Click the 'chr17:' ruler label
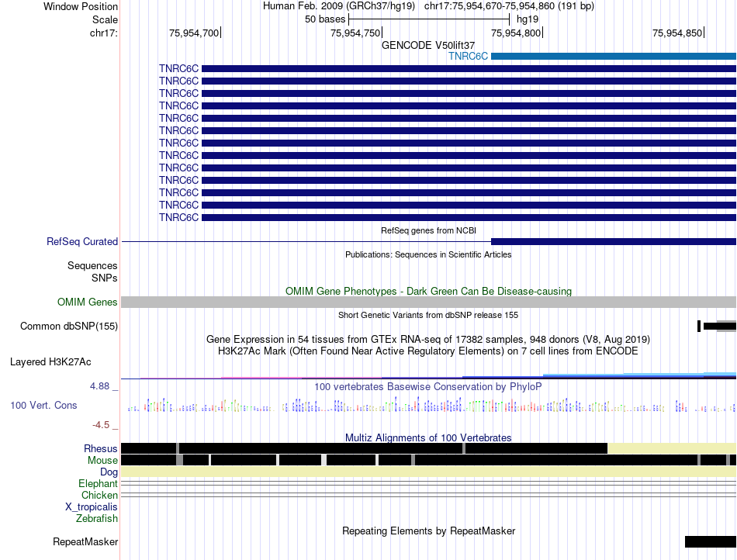Viewport: 737px width, 560px height. [103, 33]
